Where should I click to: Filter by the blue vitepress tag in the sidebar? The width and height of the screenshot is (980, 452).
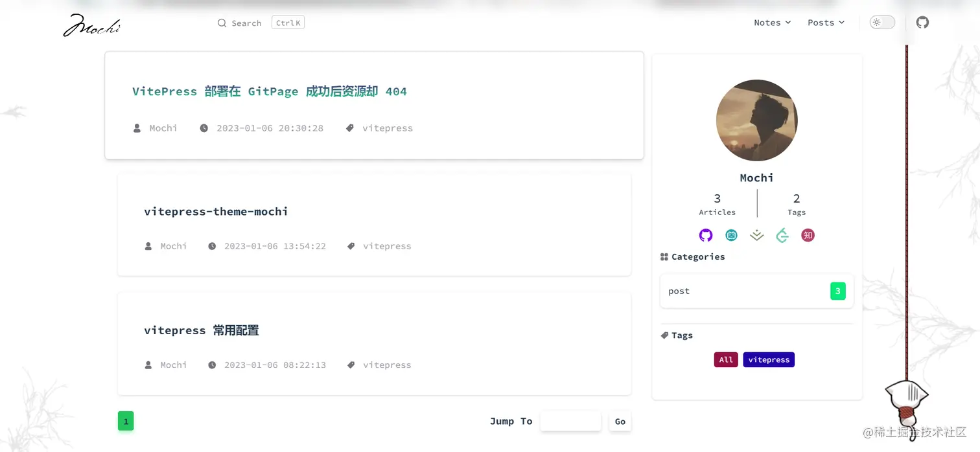(x=769, y=360)
